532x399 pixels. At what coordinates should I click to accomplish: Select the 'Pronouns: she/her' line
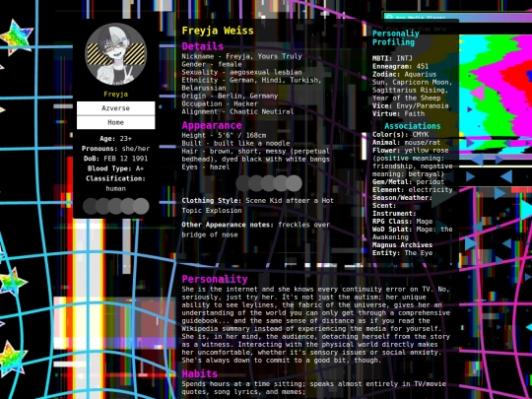pos(115,148)
